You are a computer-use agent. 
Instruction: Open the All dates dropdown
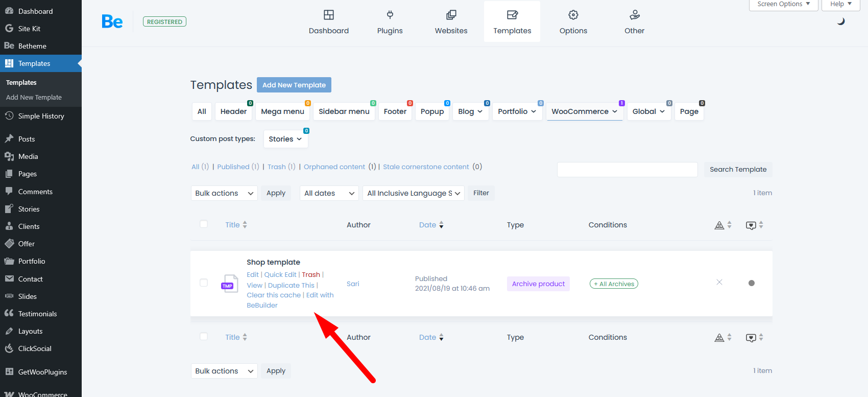click(329, 193)
